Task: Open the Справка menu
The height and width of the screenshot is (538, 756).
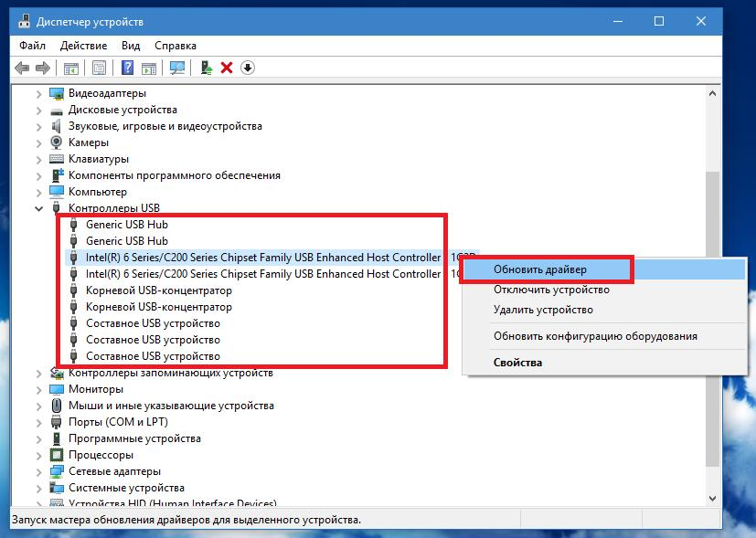Action: pos(176,46)
